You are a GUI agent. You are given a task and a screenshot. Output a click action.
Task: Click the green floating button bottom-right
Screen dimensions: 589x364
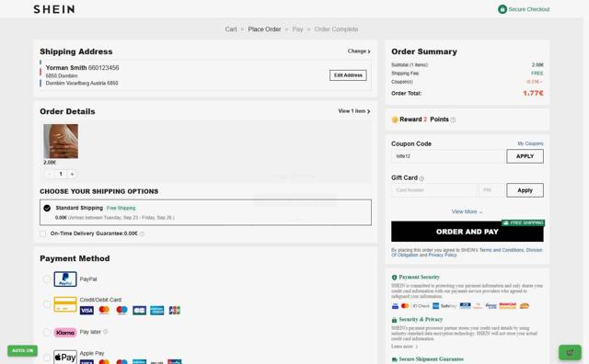(570, 352)
